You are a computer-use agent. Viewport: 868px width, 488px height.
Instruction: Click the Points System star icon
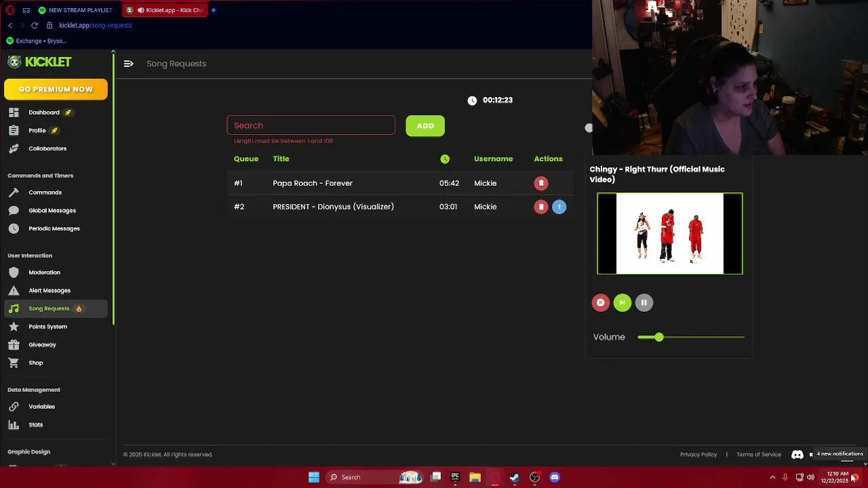(14, 327)
